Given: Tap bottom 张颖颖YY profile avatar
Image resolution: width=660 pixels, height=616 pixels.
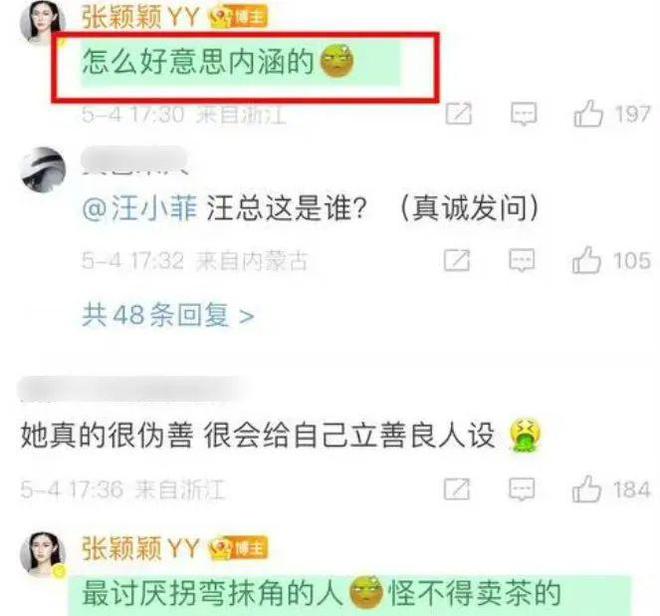Looking at the screenshot, I should pos(43,553).
